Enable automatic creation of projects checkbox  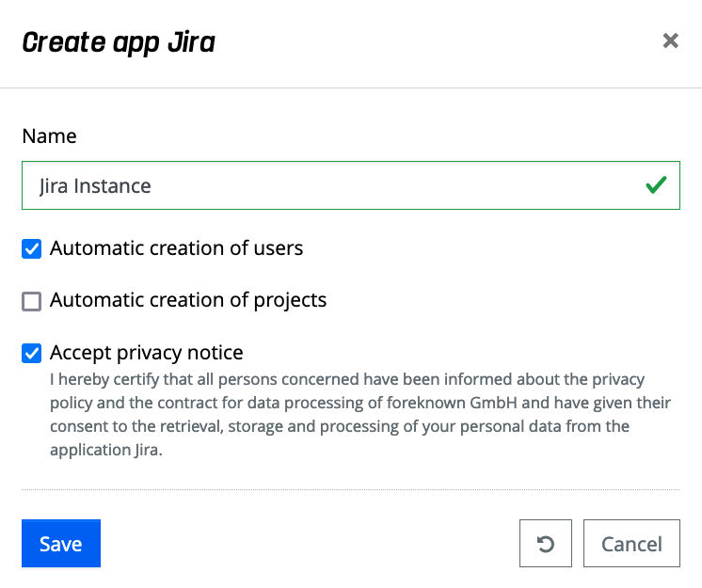[32, 301]
